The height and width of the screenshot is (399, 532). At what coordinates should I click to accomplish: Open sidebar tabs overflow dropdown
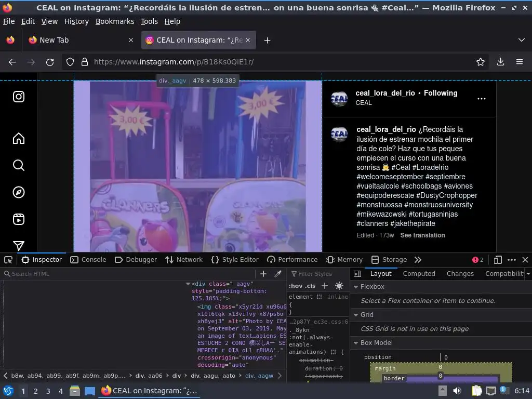tap(528, 274)
